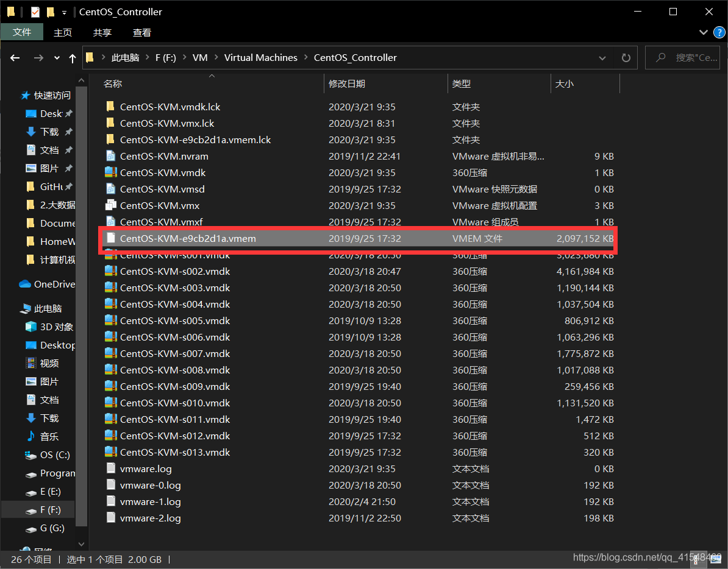
Task: Select the CentOS-KVM-s003.vmdk file
Action: [175, 288]
